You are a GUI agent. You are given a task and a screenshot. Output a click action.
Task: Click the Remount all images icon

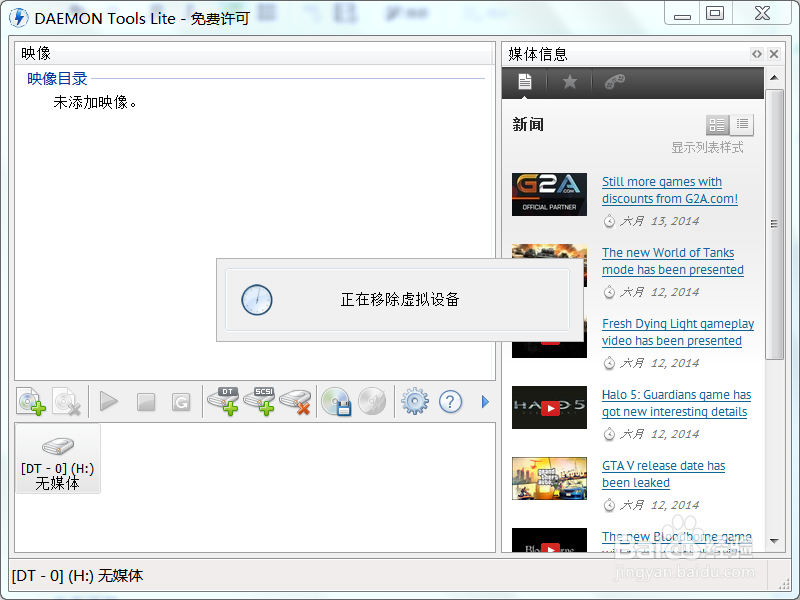pyautogui.click(x=181, y=402)
